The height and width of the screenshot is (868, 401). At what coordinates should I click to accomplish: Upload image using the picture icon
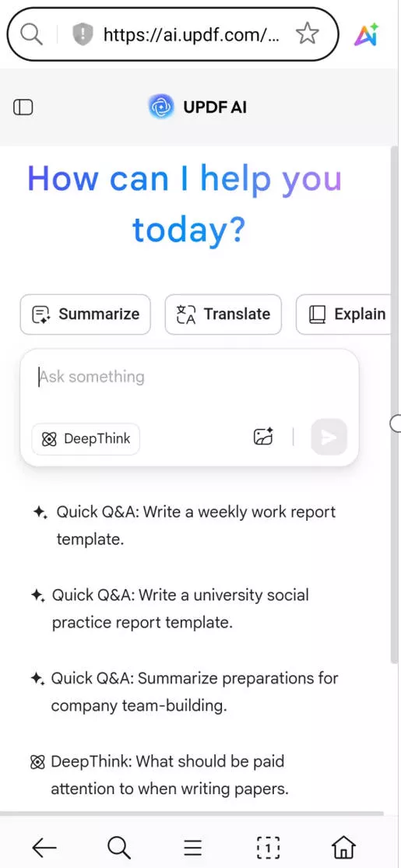pos(264,438)
